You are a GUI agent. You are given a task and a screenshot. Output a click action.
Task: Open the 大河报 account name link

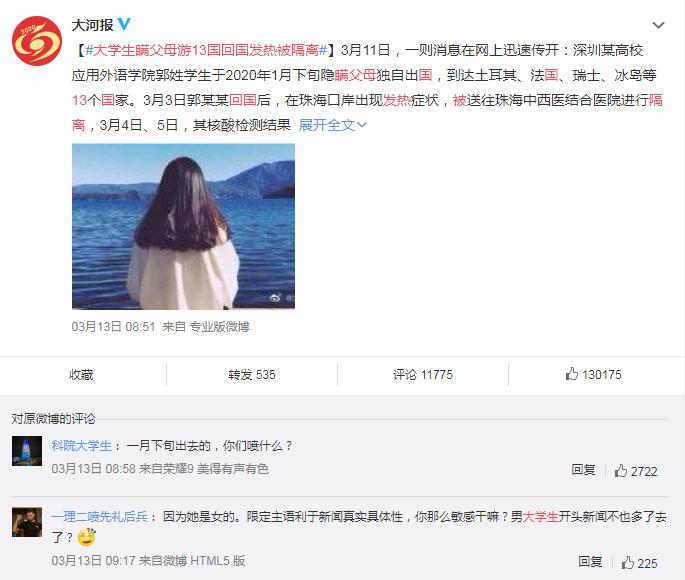click(92, 25)
